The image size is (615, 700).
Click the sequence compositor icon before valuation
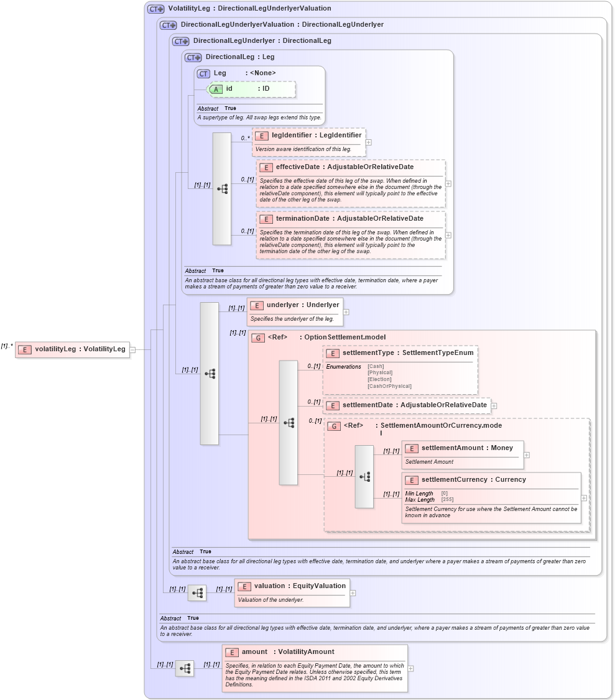[197, 592]
